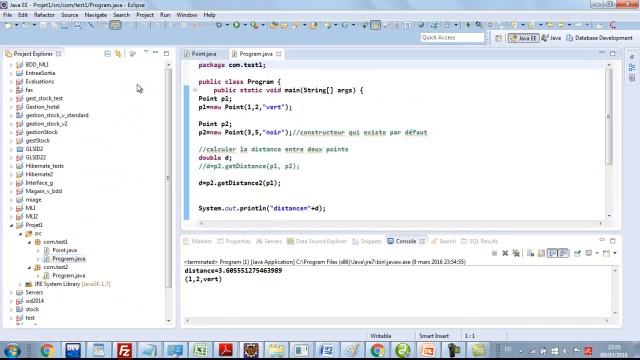Open the Run menu
The image size is (640, 360).
pyautogui.click(x=165, y=15)
